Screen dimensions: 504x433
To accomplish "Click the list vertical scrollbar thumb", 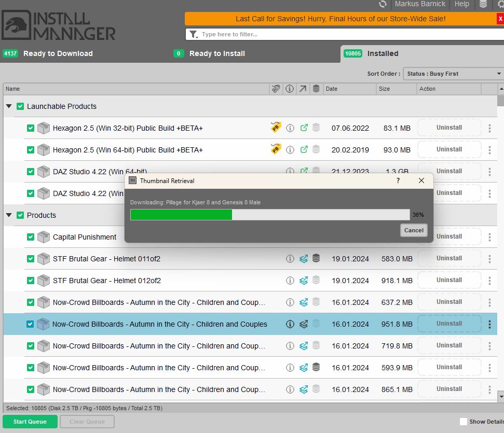I will pyautogui.click(x=500, y=101).
